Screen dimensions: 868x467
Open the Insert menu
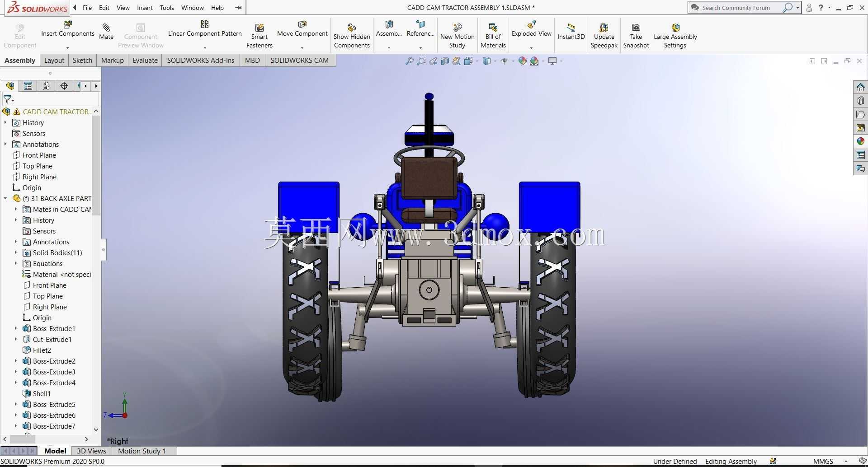tap(145, 8)
